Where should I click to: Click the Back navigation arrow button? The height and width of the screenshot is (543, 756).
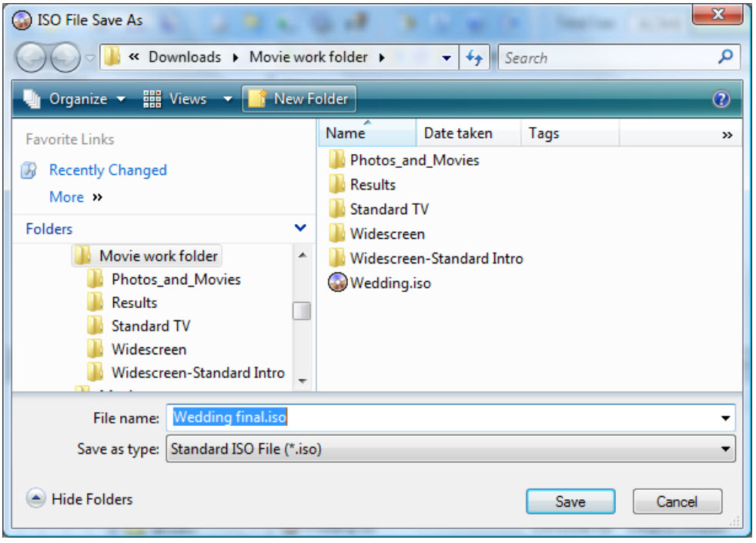tap(31, 58)
